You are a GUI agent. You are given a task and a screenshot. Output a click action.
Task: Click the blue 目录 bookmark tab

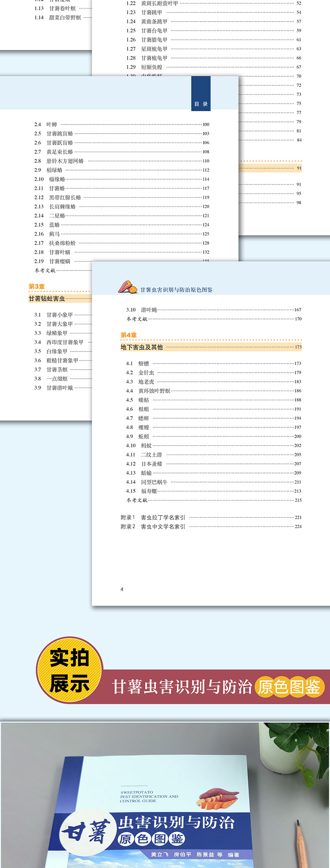(201, 93)
